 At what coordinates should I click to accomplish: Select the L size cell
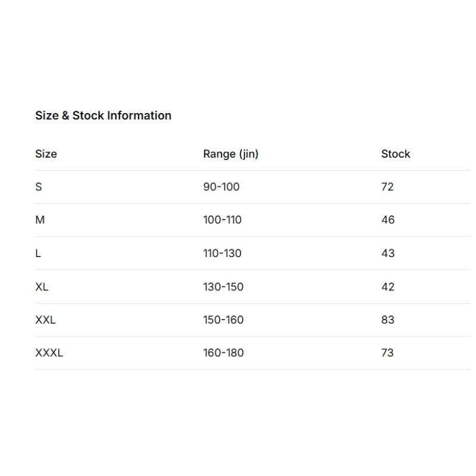(x=38, y=253)
